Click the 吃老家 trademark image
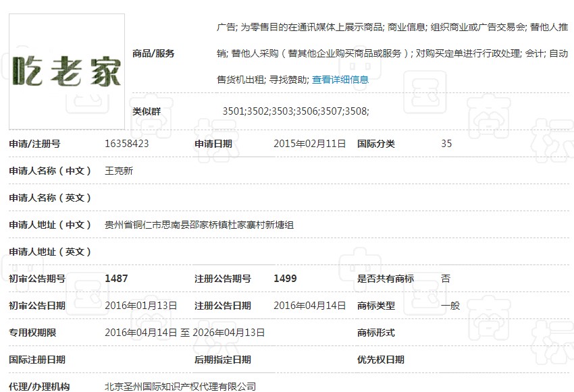This screenshot has width=574, height=392. [67, 71]
